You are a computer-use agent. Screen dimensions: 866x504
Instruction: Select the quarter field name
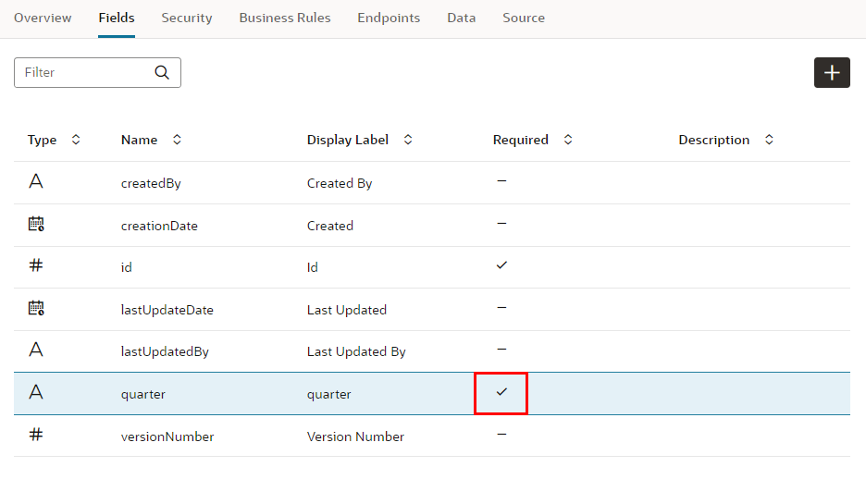pos(143,394)
